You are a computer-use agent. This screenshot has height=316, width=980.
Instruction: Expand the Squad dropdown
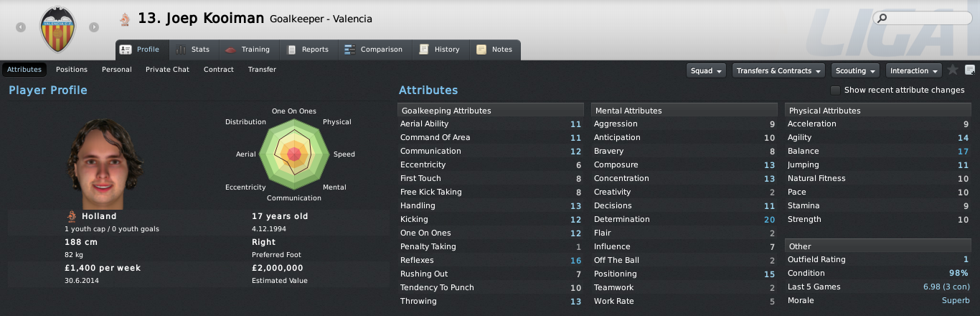click(x=706, y=70)
